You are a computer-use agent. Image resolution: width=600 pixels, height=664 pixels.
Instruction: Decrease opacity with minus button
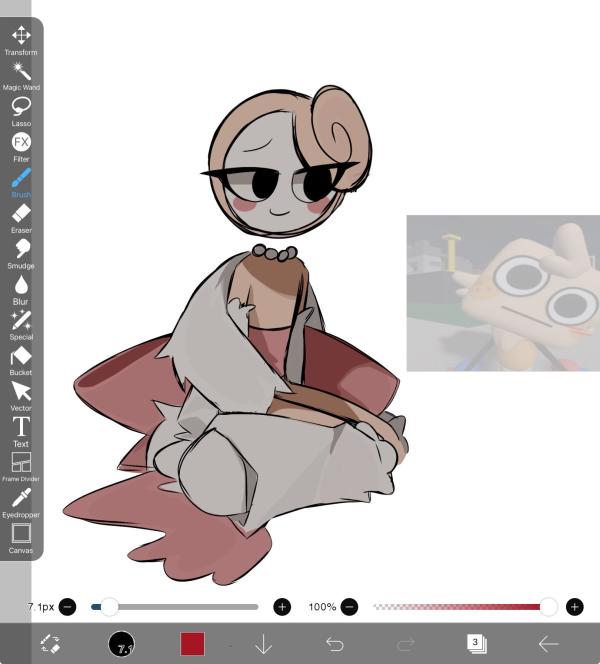349,607
